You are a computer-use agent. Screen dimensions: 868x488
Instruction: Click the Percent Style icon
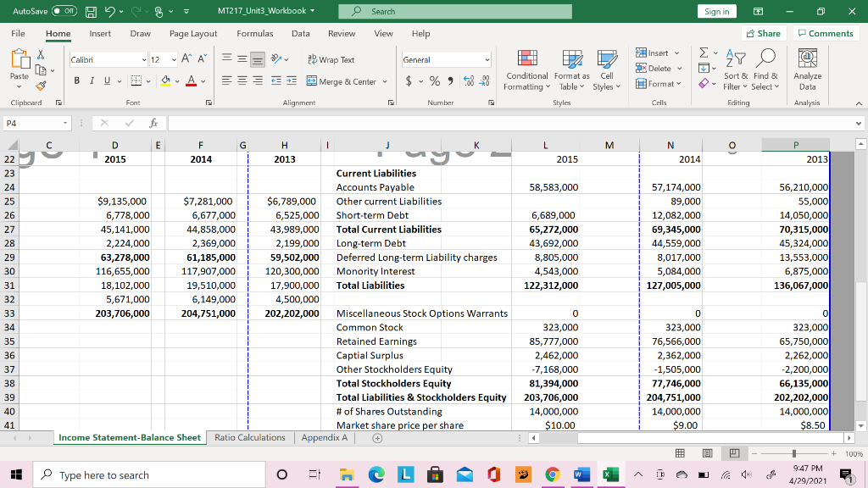(x=435, y=80)
